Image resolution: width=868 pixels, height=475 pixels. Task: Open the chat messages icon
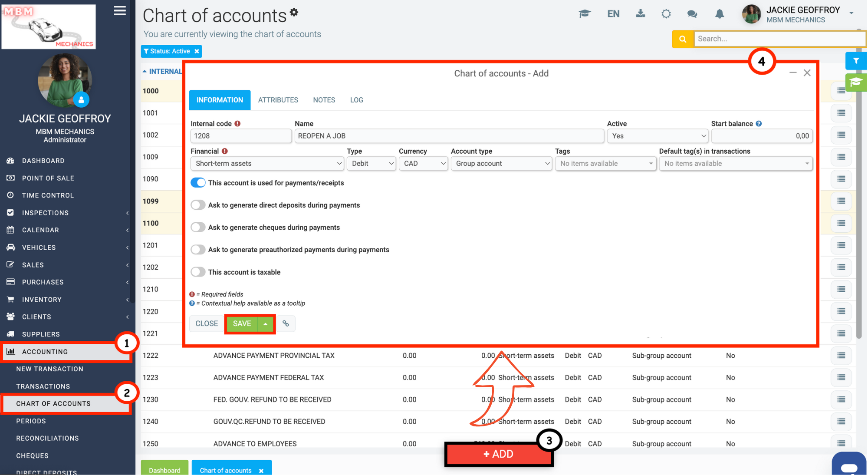[x=692, y=14]
